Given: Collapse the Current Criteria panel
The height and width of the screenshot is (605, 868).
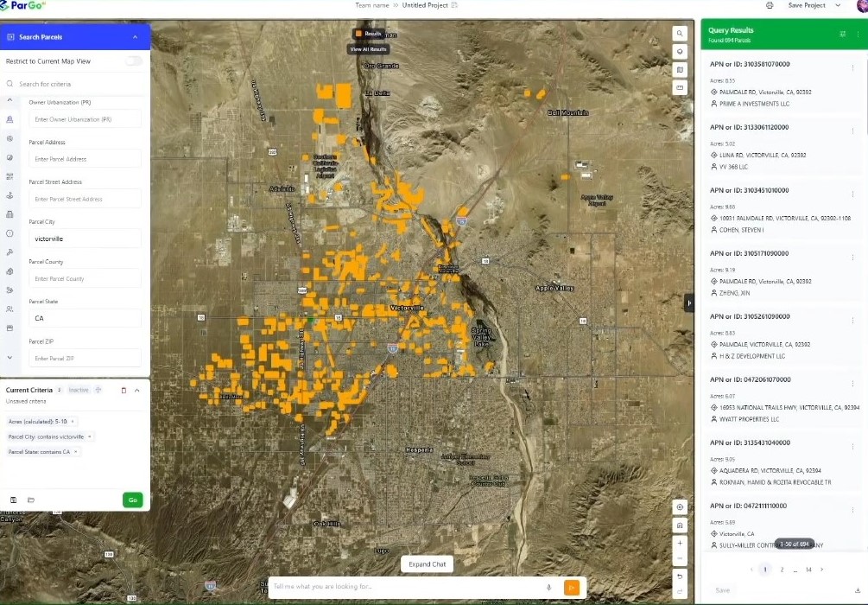Looking at the screenshot, I should coord(136,391).
